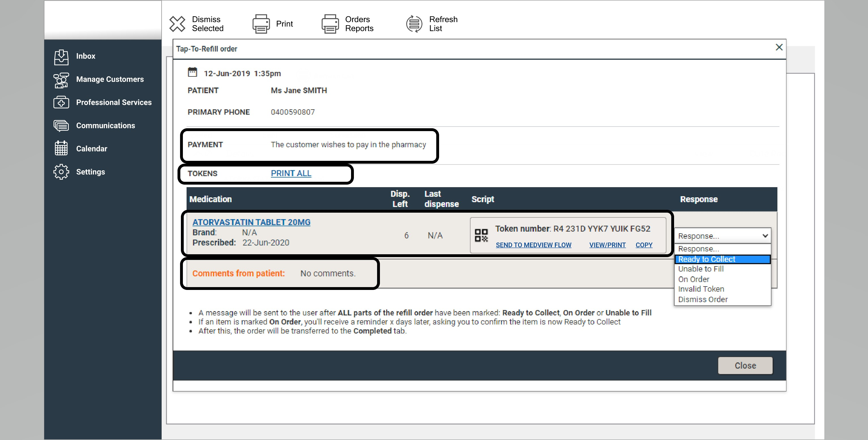Click the Professional Services medical kit icon
The height and width of the screenshot is (440, 868).
click(61, 102)
